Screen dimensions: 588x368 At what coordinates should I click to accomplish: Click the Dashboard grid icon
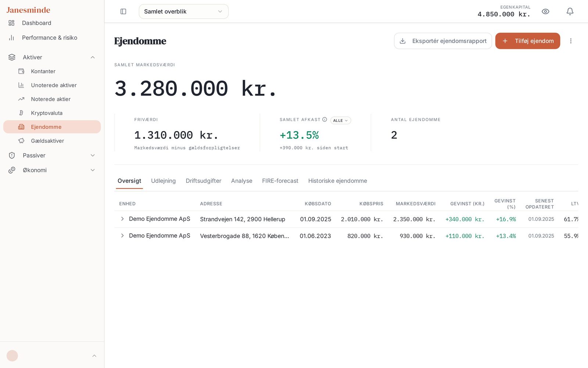pyautogui.click(x=11, y=23)
